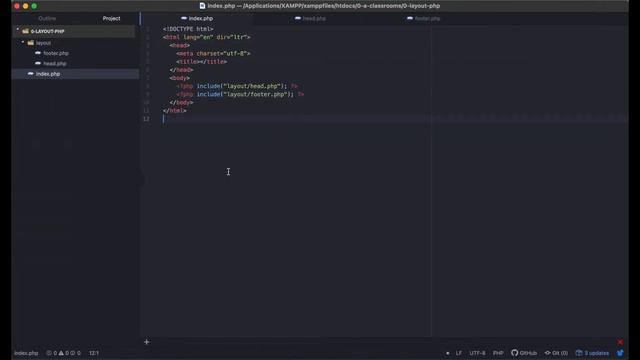Open the GitHub panel from status bar
Image resolution: width=640 pixels, height=360 pixels.
pos(524,353)
